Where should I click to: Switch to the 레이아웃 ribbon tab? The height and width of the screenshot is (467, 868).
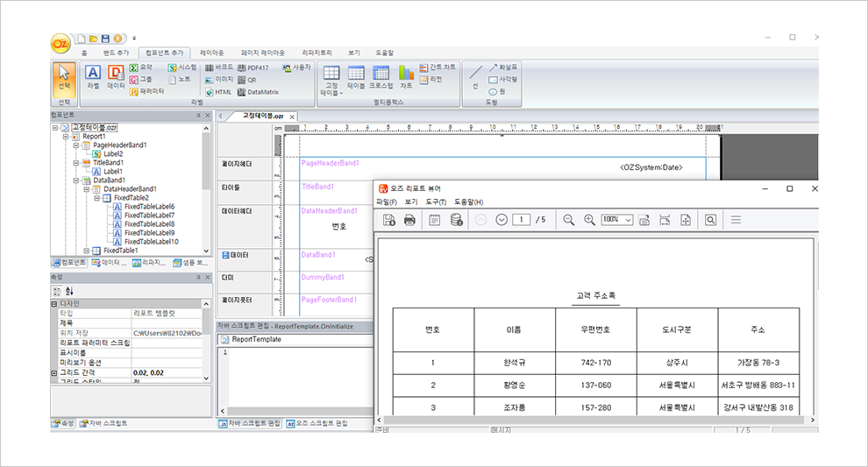(x=212, y=53)
